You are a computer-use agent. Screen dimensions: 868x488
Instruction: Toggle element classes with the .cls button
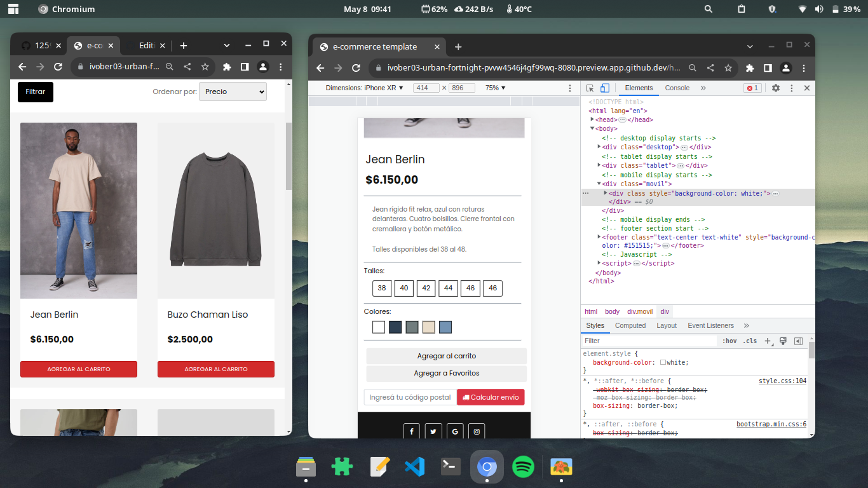coord(750,341)
